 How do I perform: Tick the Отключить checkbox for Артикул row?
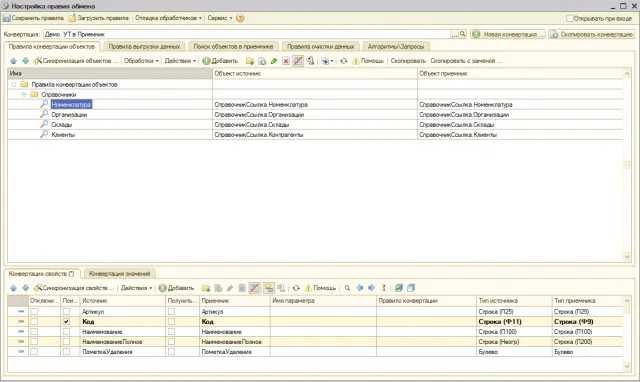click(34, 311)
